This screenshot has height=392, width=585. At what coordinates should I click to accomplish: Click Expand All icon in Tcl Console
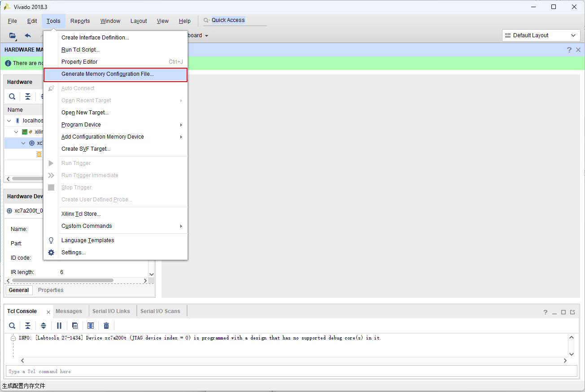44,326
